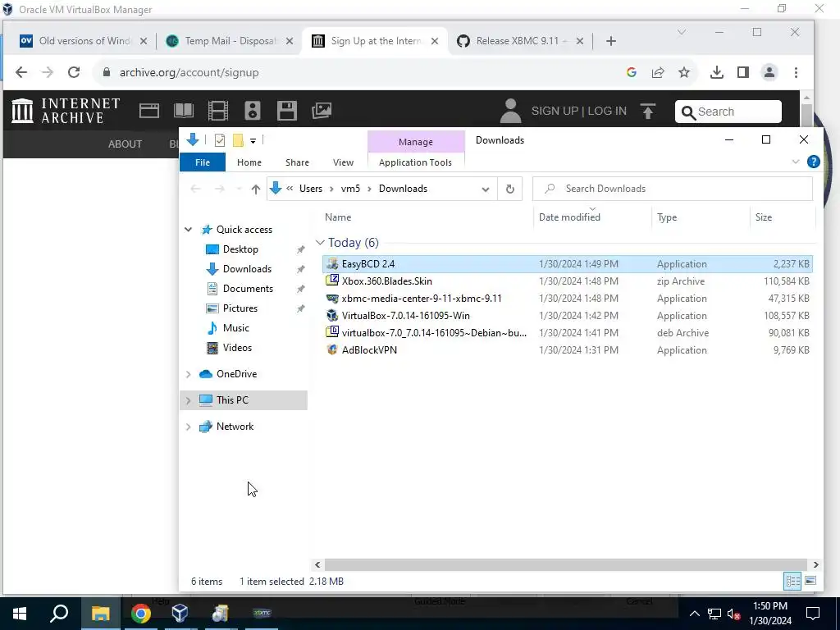Open the Internet Archive video film icon
The width and height of the screenshot is (840, 630).
tap(217, 111)
